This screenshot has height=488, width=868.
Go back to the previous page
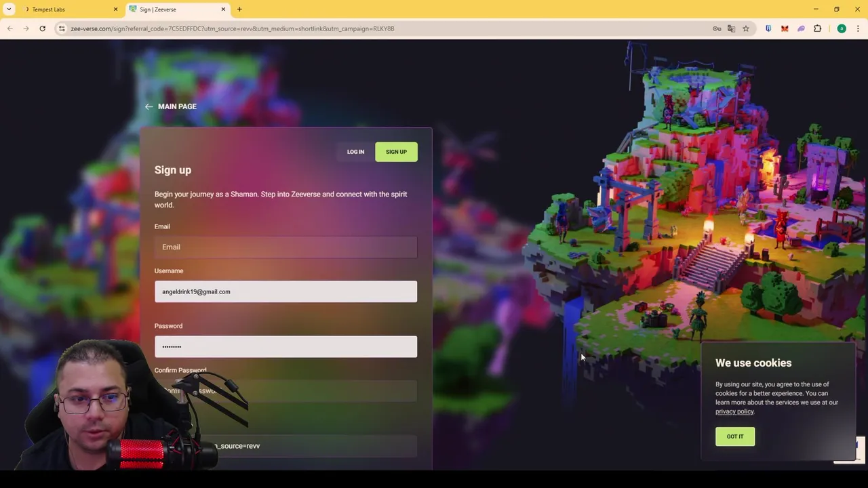point(10,28)
